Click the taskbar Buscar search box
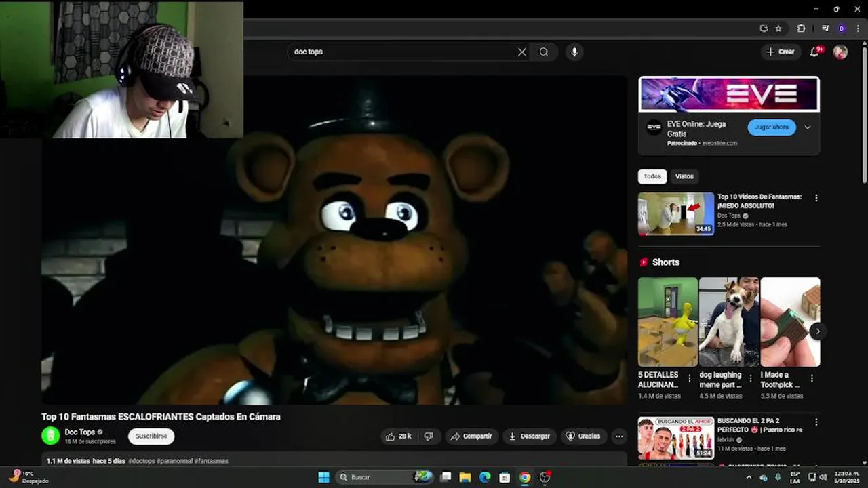 coord(384,477)
